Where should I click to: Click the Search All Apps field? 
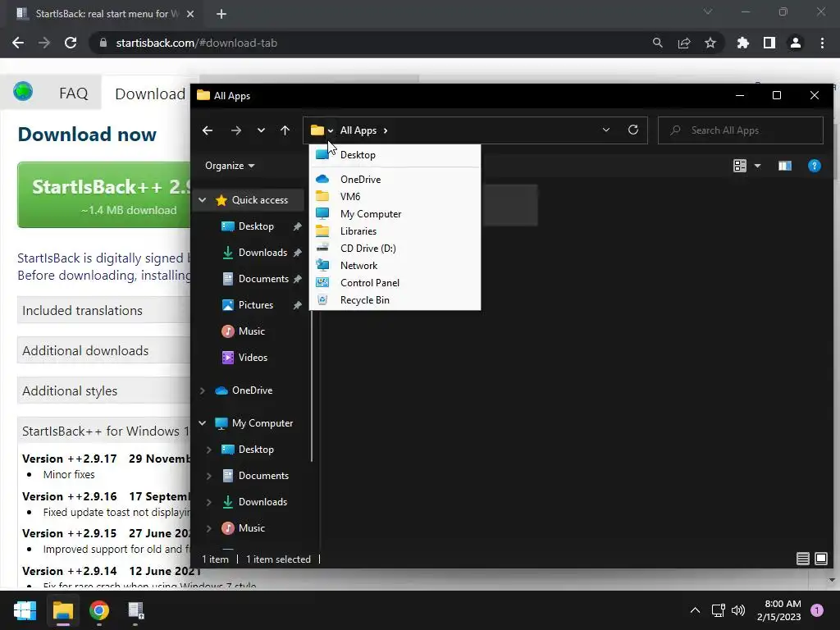pos(741,130)
